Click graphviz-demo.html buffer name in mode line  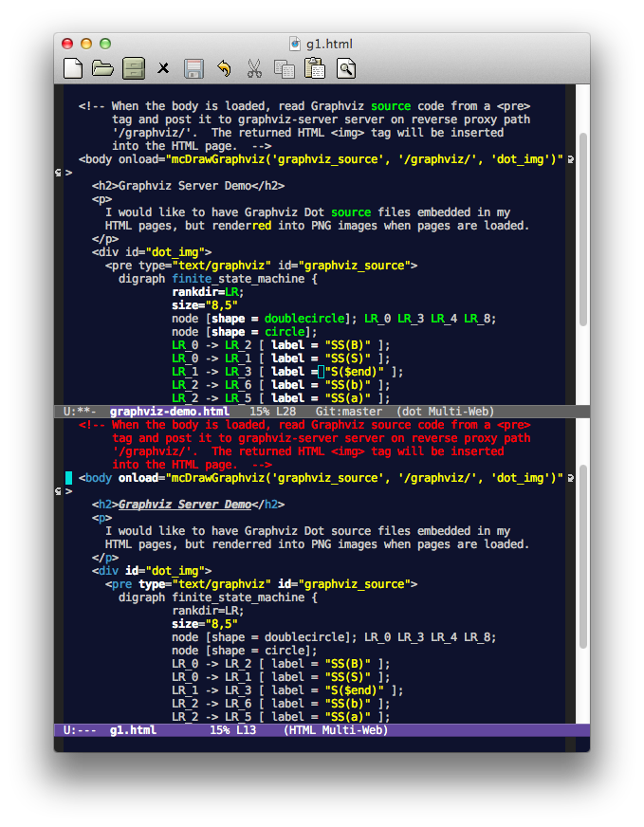170,412
